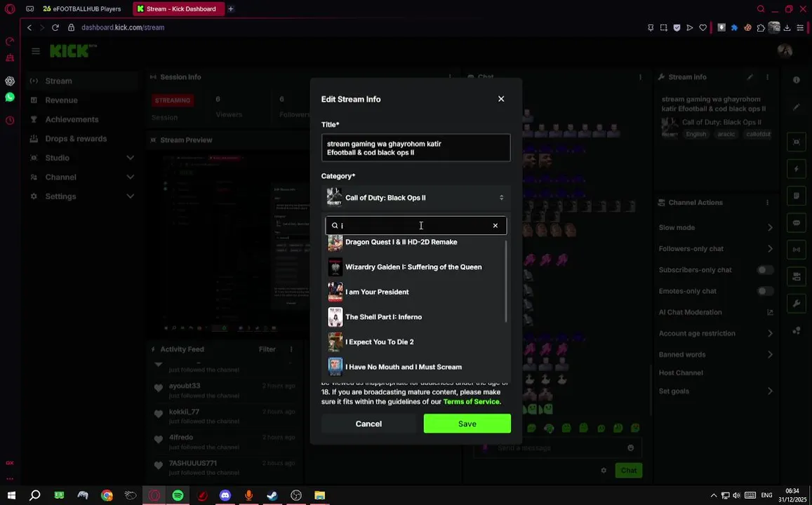
Task: Toggle the Kick hamburger sidebar menu
Action: click(x=36, y=51)
